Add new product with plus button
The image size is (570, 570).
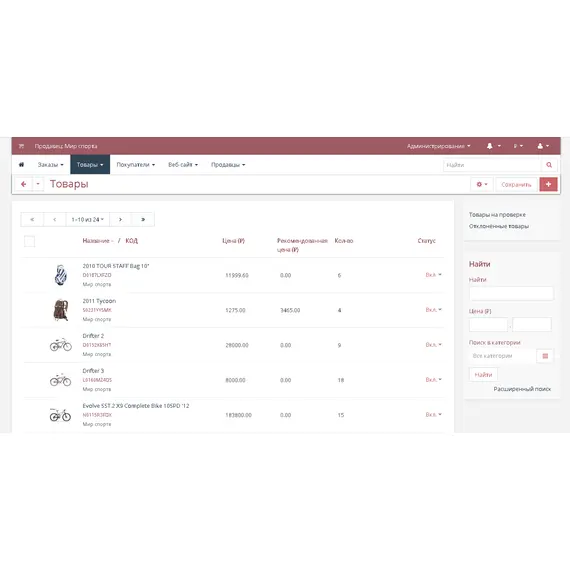click(x=548, y=184)
